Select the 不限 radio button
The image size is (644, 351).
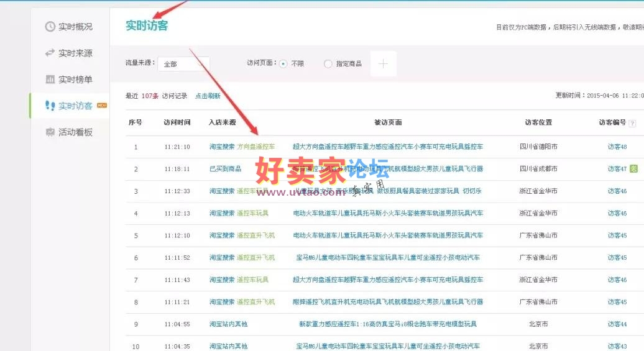pos(283,63)
